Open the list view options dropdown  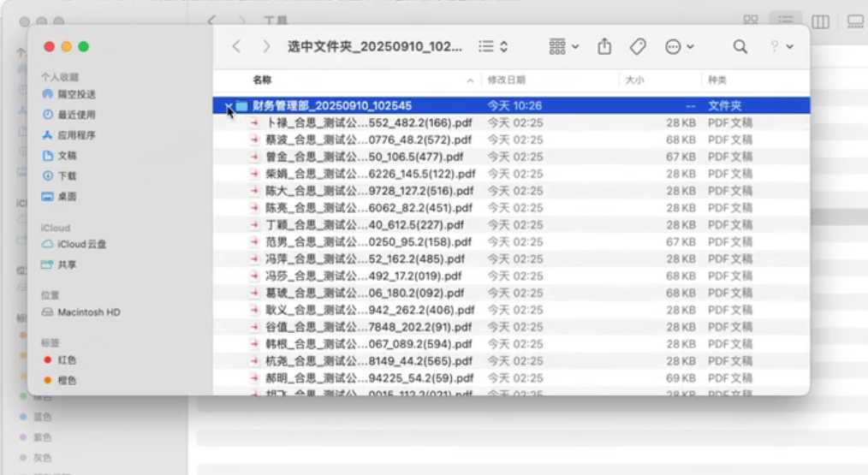pyautogui.click(x=494, y=47)
